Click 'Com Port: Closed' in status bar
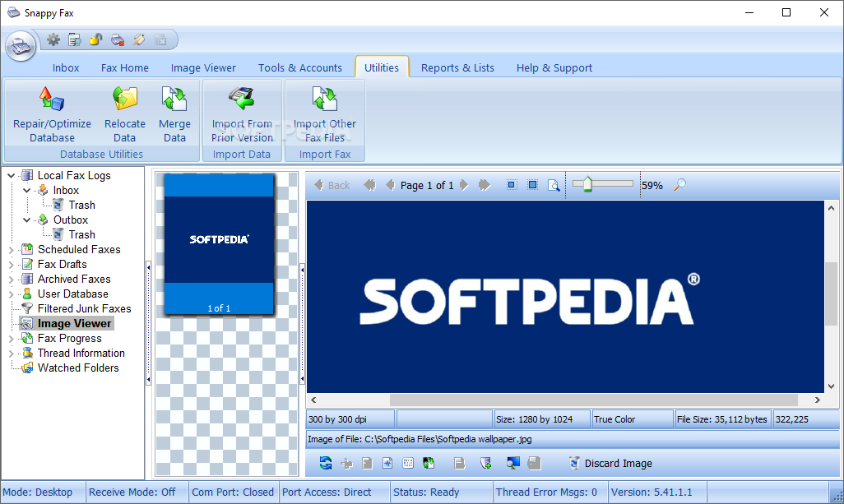This screenshot has width=844, height=504. tap(233, 492)
